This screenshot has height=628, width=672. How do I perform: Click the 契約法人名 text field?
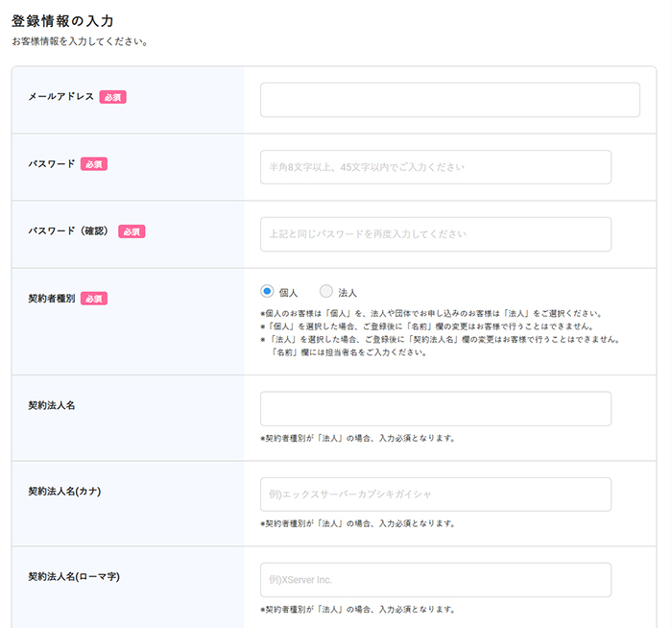[x=435, y=409]
